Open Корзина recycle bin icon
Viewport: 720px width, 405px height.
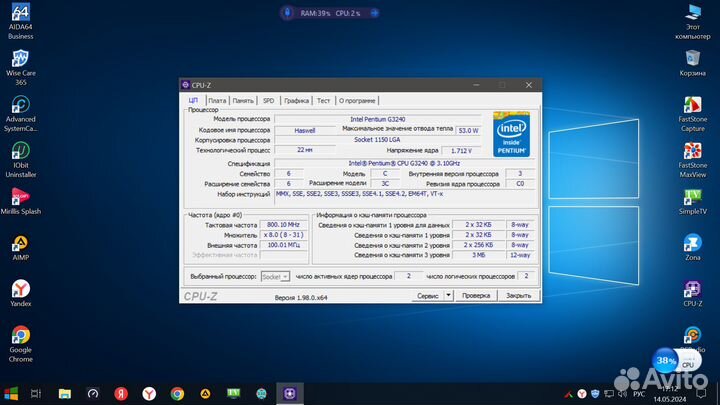coord(692,63)
